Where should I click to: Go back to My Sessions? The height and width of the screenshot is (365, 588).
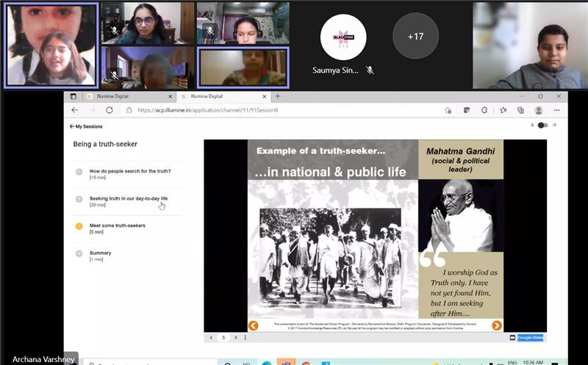(87, 126)
